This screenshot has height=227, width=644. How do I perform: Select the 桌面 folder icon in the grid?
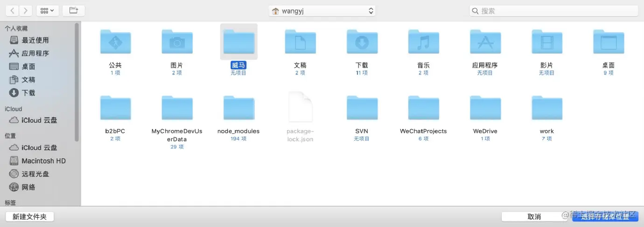[x=608, y=42]
